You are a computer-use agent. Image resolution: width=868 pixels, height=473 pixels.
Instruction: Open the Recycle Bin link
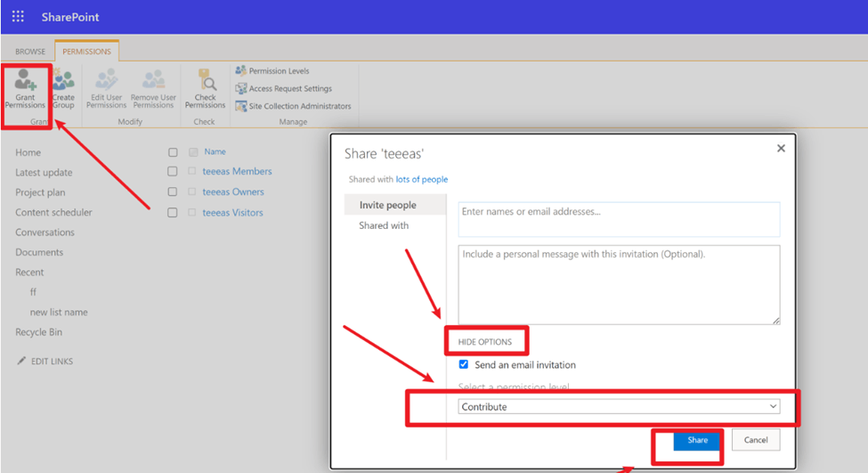(x=39, y=331)
